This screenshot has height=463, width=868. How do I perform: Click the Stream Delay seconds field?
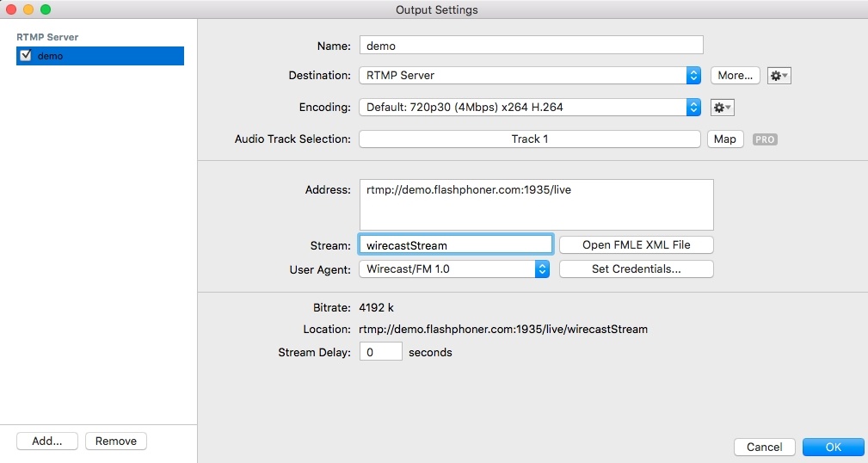[380, 352]
